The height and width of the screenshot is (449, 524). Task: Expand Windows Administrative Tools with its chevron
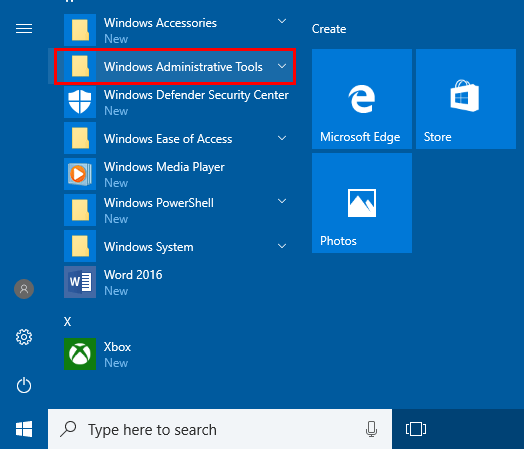282,66
